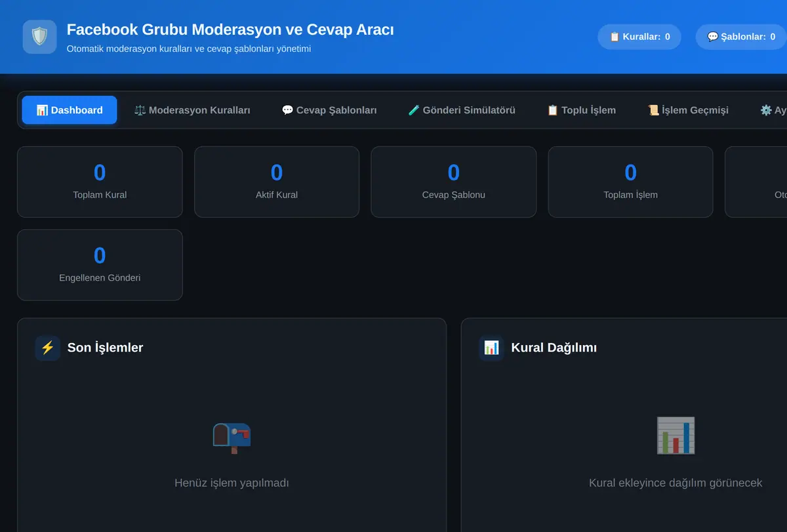Open the Dashboard tab
Image resolution: width=787 pixels, height=532 pixels.
point(70,110)
